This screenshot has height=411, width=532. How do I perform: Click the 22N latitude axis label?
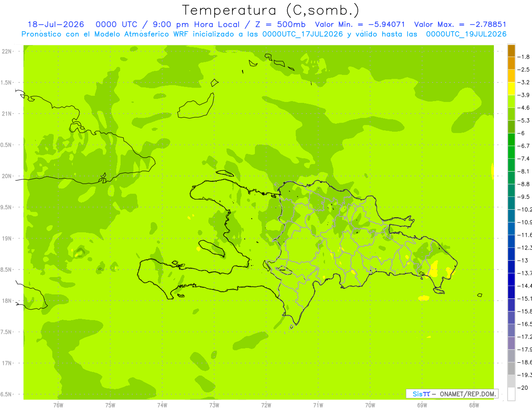pyautogui.click(x=7, y=51)
